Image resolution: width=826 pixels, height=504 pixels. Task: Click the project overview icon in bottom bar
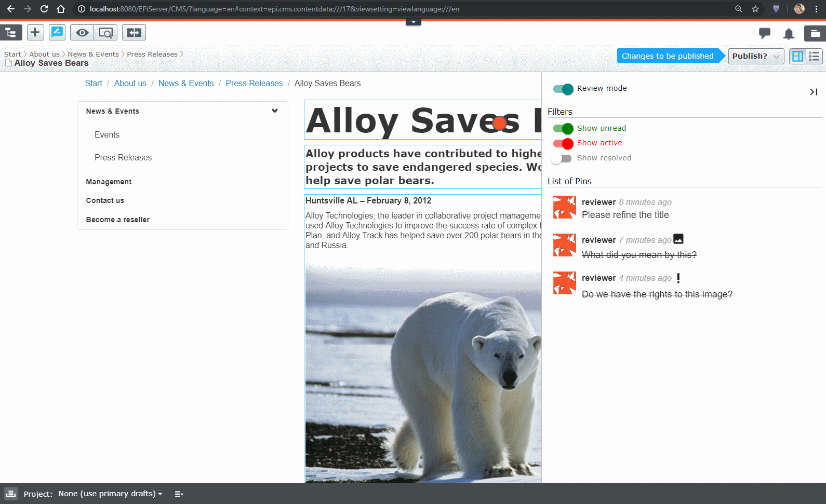[11, 494]
